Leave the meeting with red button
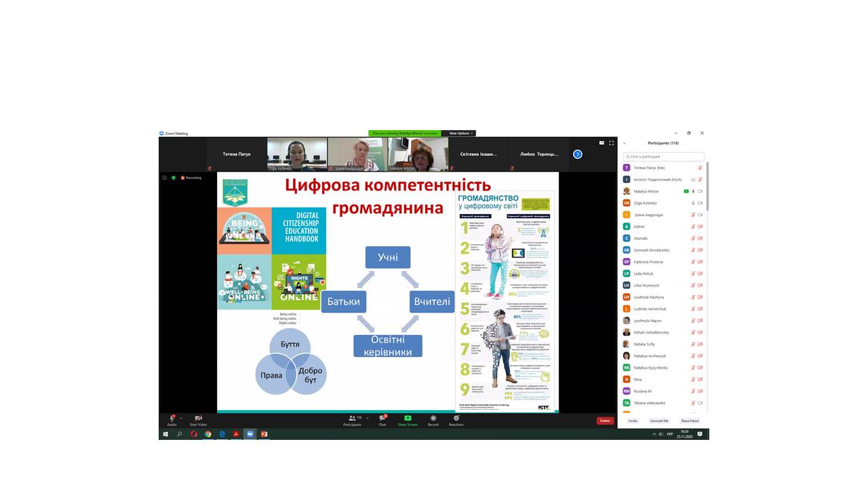This screenshot has width=868, height=488. 605,421
